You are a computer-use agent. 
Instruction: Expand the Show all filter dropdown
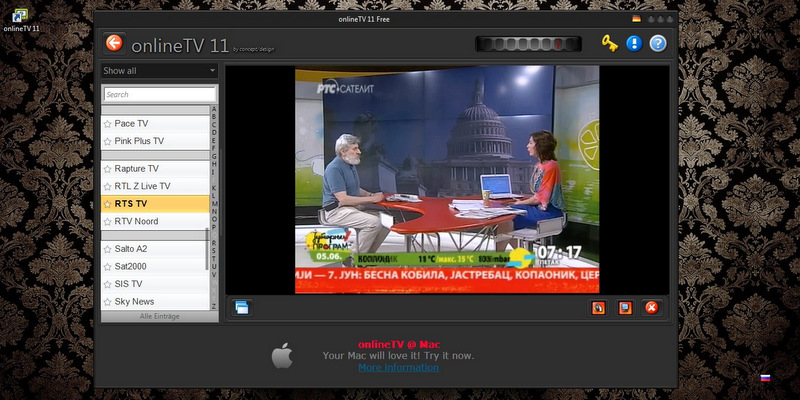click(160, 70)
